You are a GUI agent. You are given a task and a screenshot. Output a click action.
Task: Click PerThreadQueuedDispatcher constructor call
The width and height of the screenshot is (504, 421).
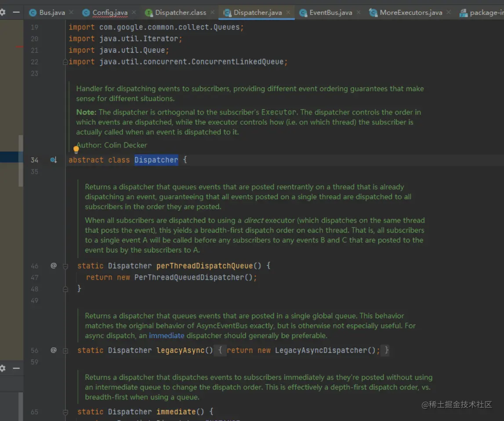189,277
